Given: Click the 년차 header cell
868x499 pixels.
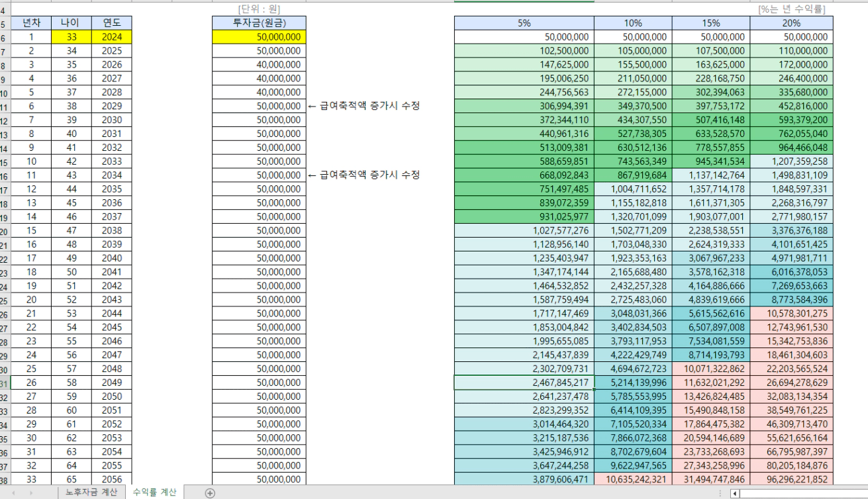Looking at the screenshot, I should 31,23.
